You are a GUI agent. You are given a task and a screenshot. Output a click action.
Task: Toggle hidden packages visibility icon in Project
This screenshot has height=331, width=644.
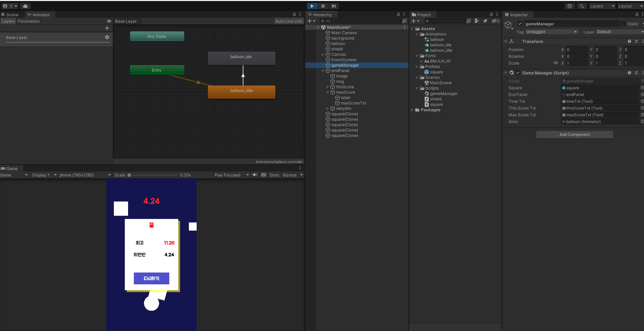tap(495, 21)
